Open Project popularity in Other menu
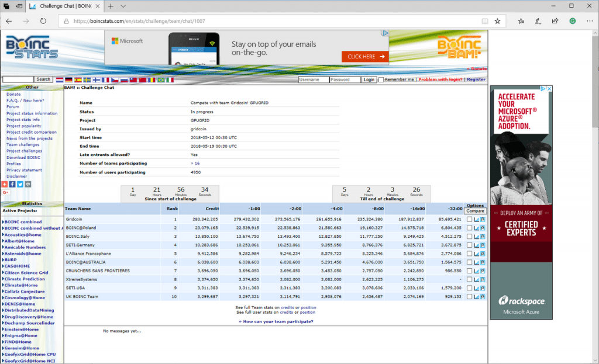This screenshot has width=599, height=364. pos(23,126)
